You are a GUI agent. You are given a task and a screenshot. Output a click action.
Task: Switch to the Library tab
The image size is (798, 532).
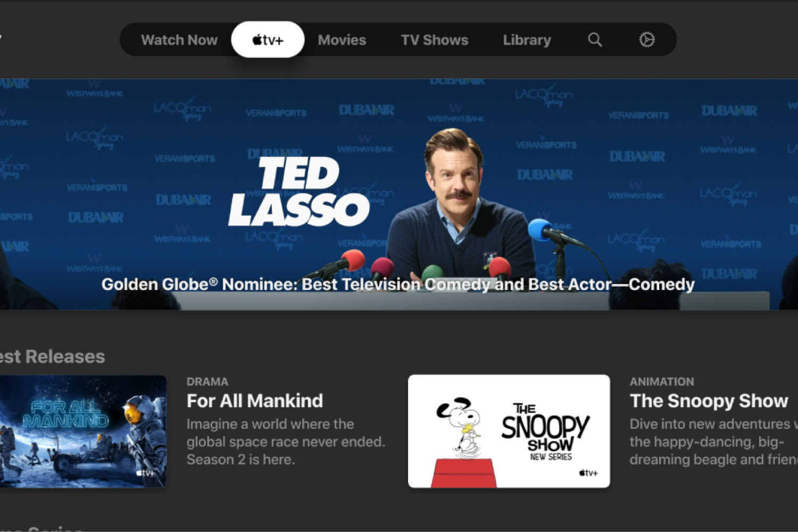(527, 40)
